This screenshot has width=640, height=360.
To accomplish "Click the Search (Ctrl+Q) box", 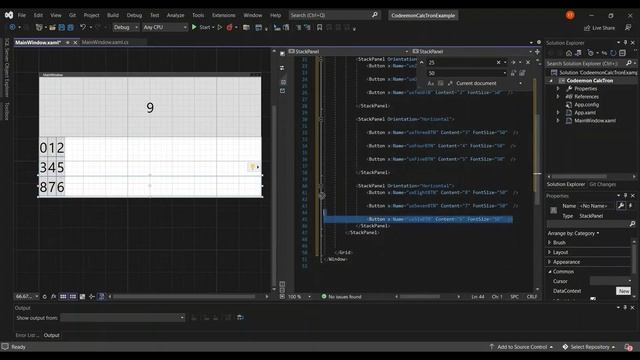I will pyautogui.click(x=334, y=15).
